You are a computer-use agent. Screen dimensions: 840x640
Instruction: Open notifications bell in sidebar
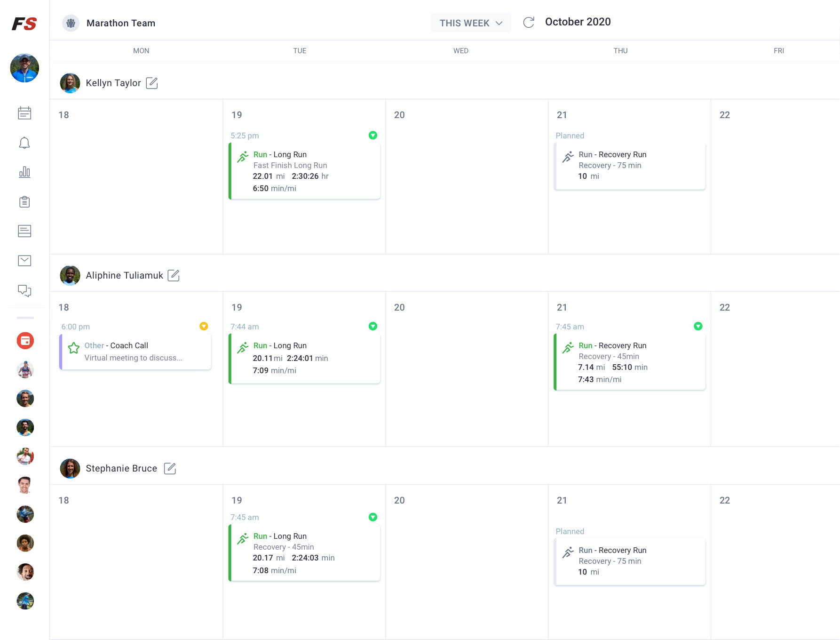[x=24, y=143]
